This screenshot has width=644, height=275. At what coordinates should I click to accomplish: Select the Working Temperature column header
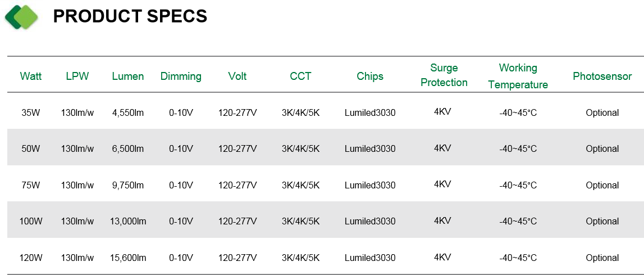[x=518, y=76]
